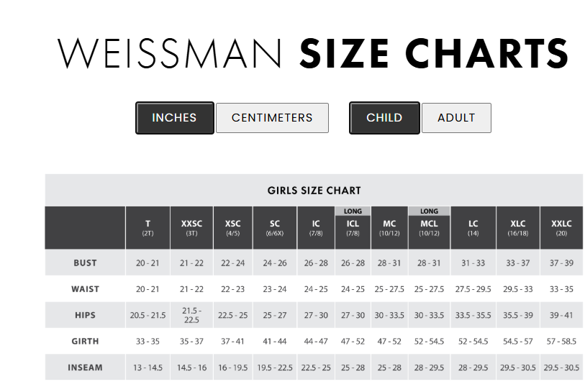The width and height of the screenshot is (585, 392).
Task: Select the Child size chart button
Action: tap(384, 118)
